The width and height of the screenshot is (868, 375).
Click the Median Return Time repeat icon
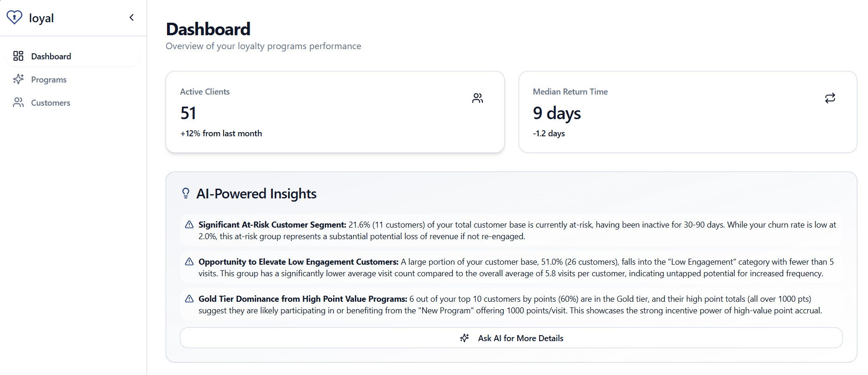tap(830, 98)
